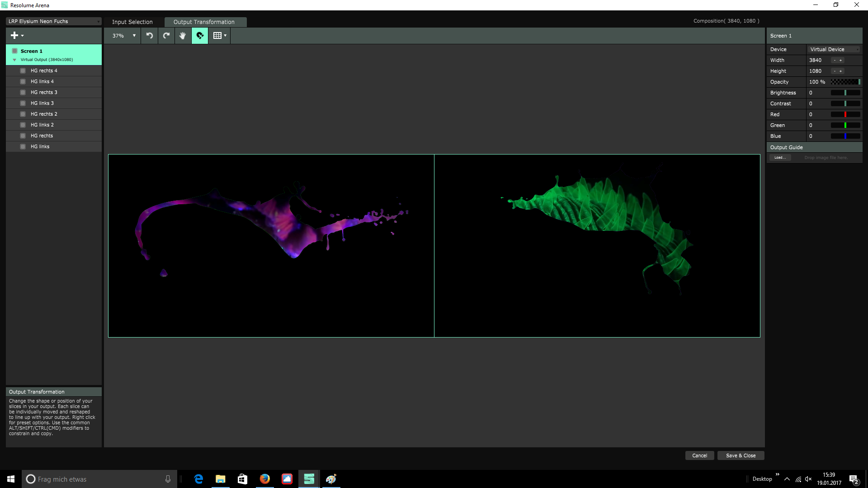Open the LRP Elysium Neon Fuchs preset dropdown
868x488 pixels.
[x=53, y=21]
